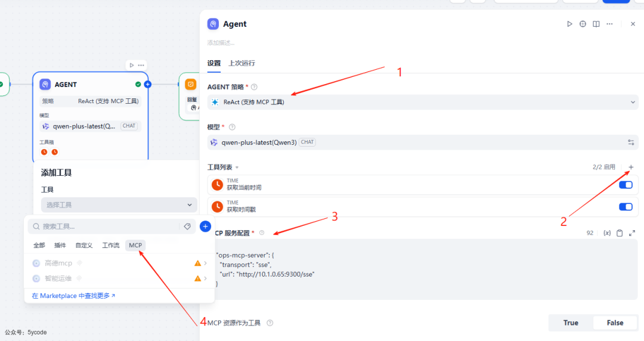Open the help book icon in panel header
644x341 pixels.
(596, 24)
